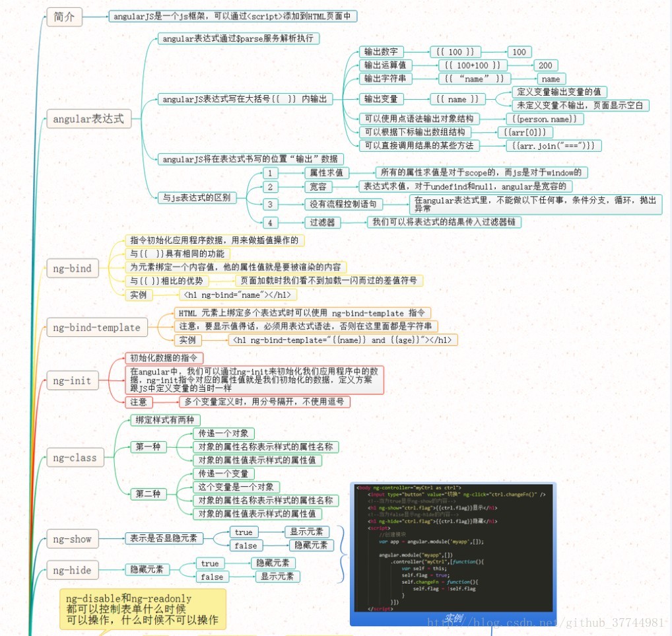Select the 表示是否显隐元素 node
This screenshot has width=672, height=636.
[164, 539]
